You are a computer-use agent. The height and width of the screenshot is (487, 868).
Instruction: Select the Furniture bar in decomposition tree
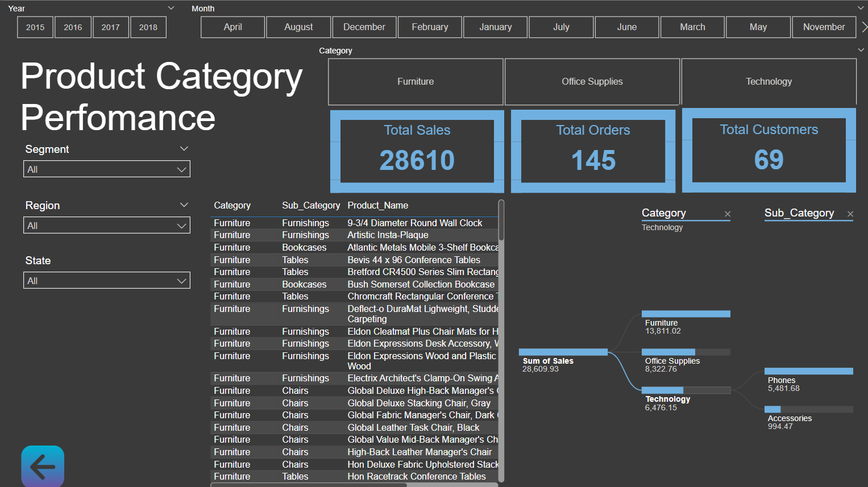point(686,314)
